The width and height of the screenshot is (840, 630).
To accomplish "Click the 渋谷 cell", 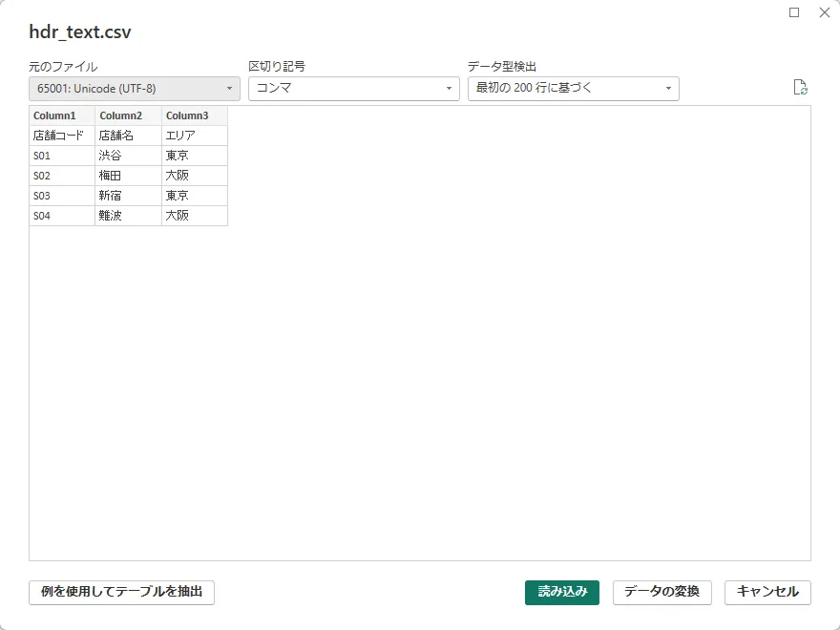I will point(129,156).
